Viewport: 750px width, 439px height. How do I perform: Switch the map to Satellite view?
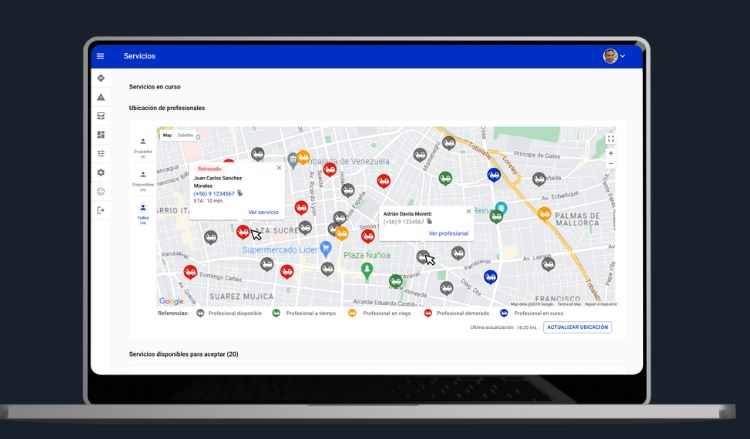186,135
